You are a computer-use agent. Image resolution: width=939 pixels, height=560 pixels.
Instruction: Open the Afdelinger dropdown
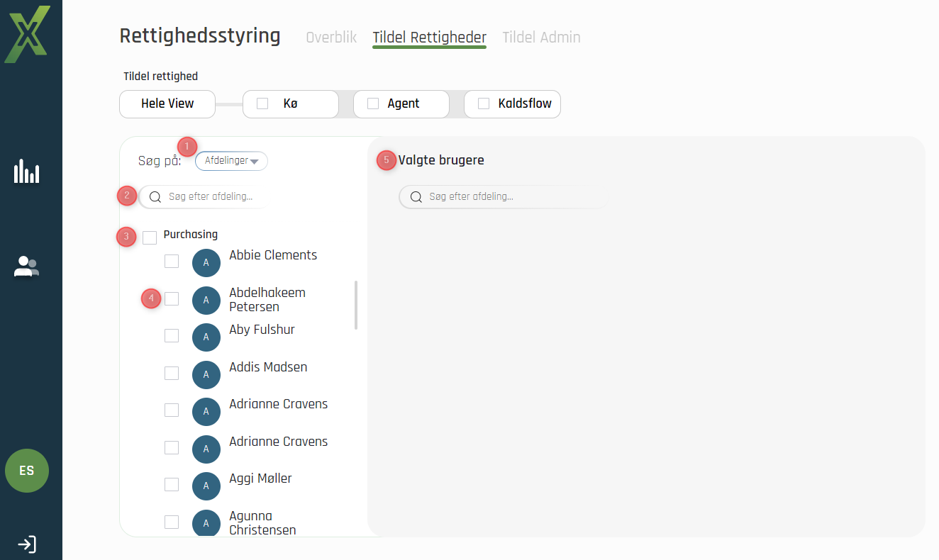tap(231, 161)
